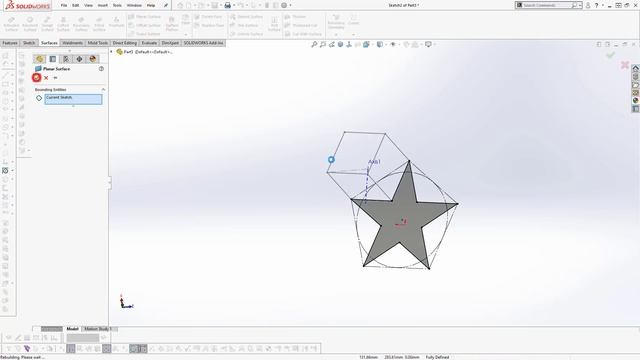Click the SOLIDWORKS logo
The image size is (640, 360).
click(x=27, y=6)
